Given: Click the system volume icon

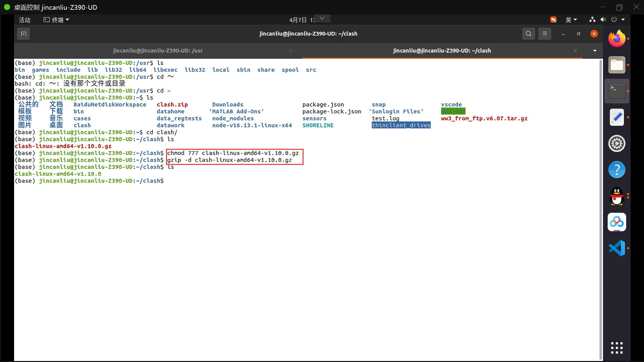Looking at the screenshot, I should coord(603,20).
